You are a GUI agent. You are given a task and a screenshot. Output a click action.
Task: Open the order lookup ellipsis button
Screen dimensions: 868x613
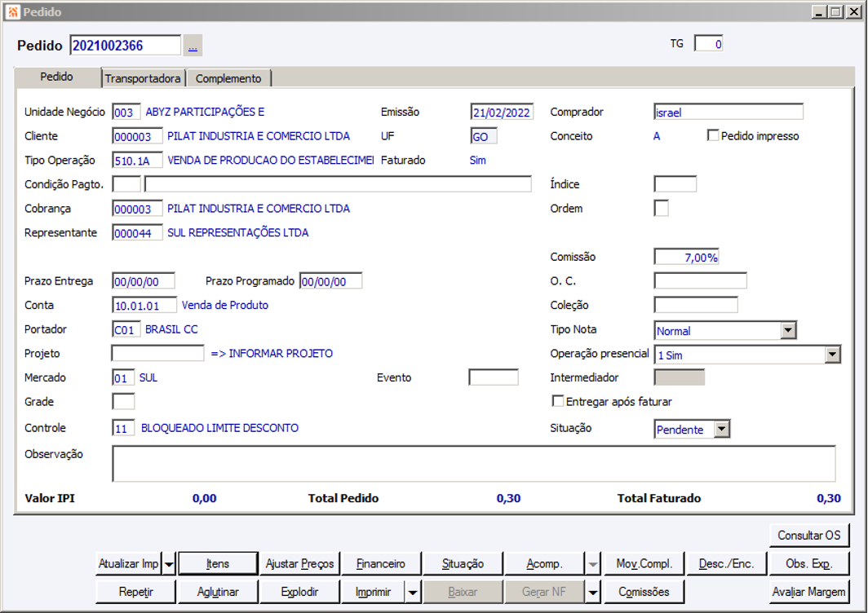(x=193, y=46)
